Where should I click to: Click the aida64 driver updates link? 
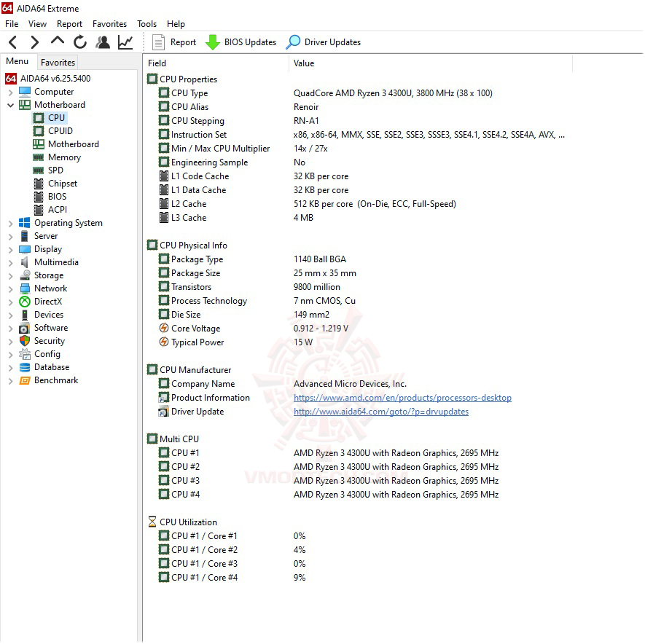(381, 412)
